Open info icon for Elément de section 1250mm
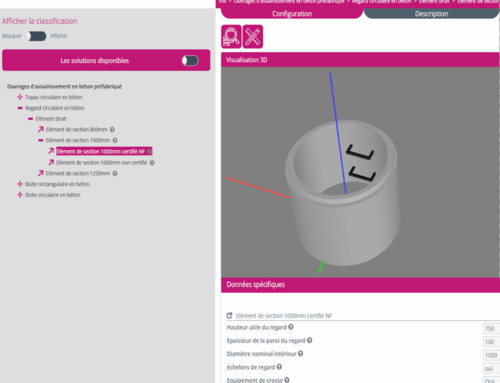This screenshot has height=383, width=500. pos(115,173)
